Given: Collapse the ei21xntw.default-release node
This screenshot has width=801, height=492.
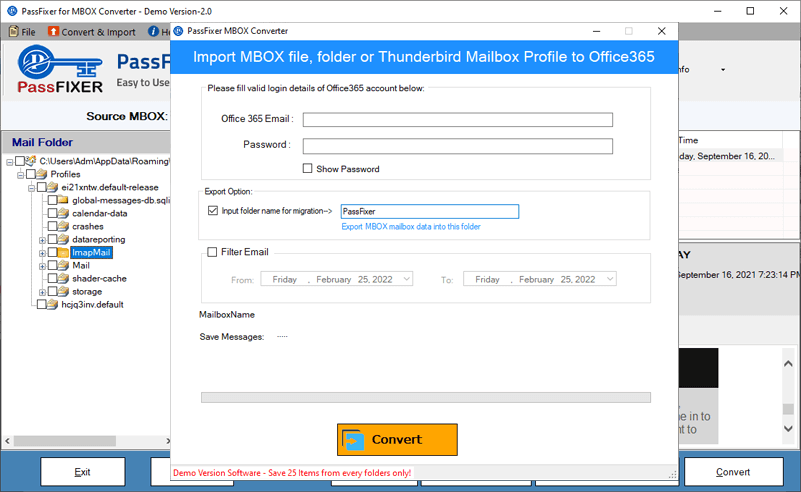Looking at the screenshot, I should click(31, 188).
